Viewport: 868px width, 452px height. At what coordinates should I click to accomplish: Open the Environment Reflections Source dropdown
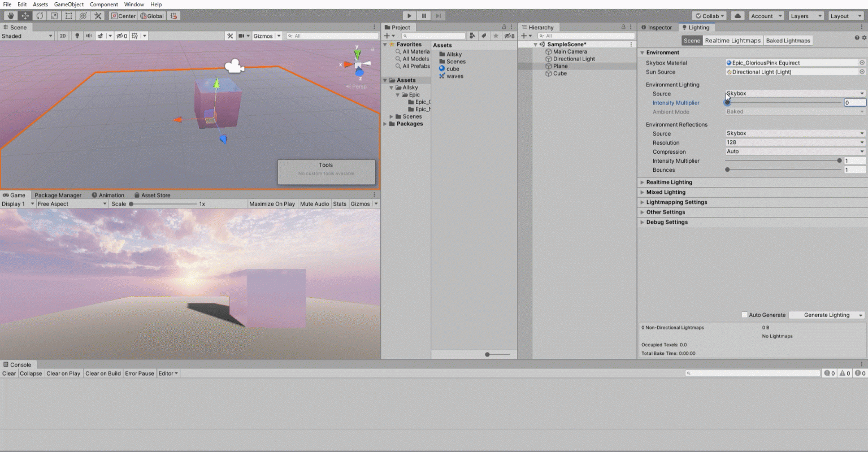tap(794, 133)
